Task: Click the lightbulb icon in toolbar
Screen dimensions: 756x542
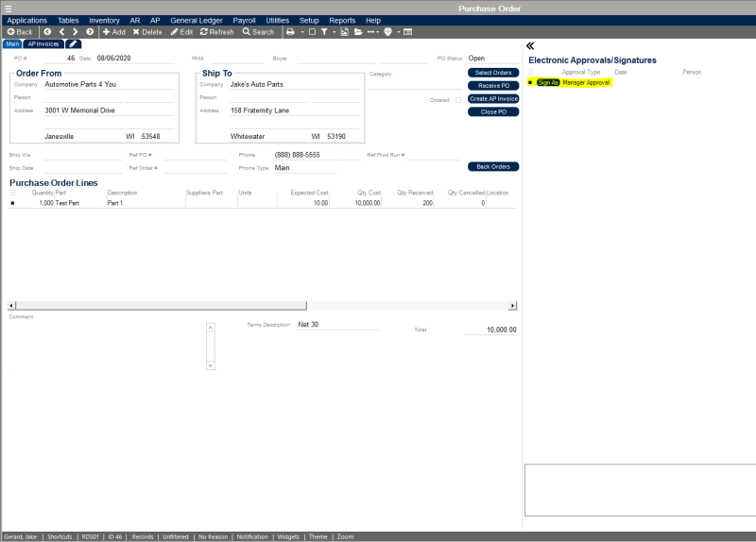Action: [x=387, y=32]
